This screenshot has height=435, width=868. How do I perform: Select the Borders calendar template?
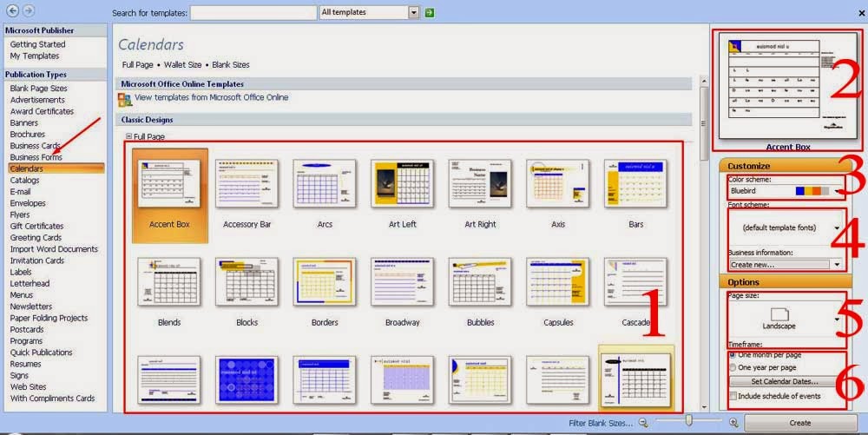(x=325, y=282)
